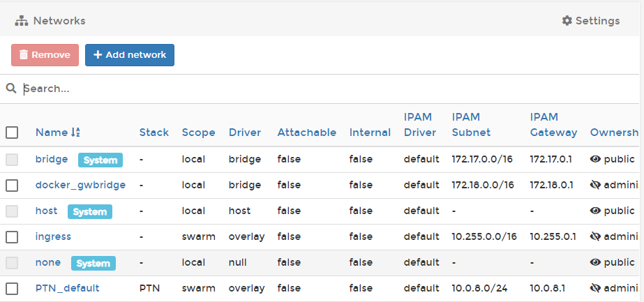644x302 pixels.
Task: Open the bridge network link
Action: [52, 159]
